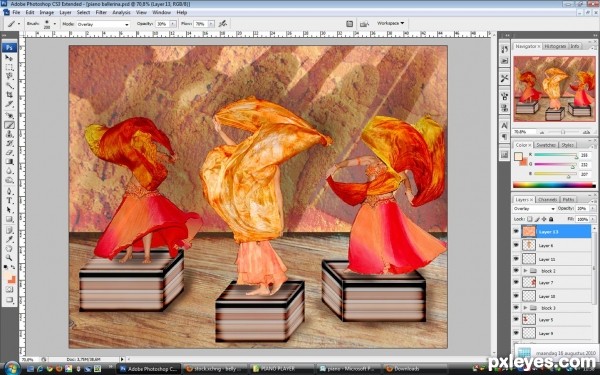The width and height of the screenshot is (600, 375).
Task: Select the Magic Wand tool
Action: (9, 85)
